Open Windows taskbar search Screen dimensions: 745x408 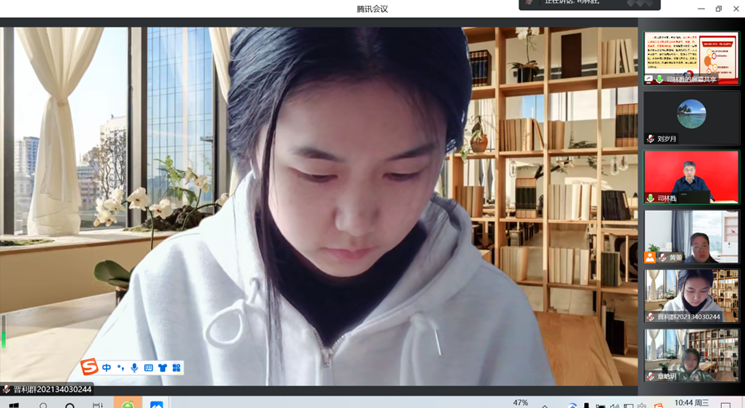click(43, 405)
